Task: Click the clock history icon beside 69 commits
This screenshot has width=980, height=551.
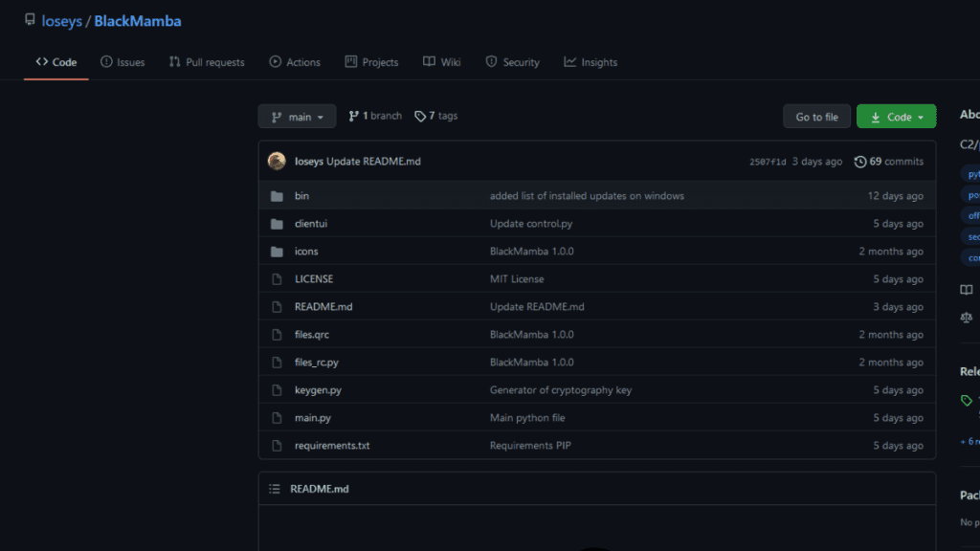Action: tap(860, 162)
